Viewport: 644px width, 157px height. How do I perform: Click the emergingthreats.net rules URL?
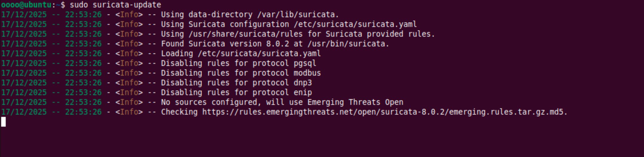(384, 112)
